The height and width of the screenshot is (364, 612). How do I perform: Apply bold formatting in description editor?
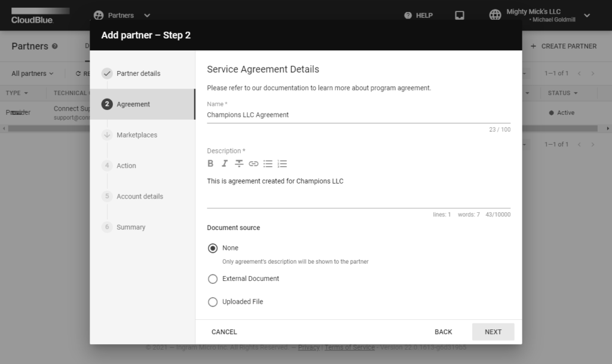[210, 164]
